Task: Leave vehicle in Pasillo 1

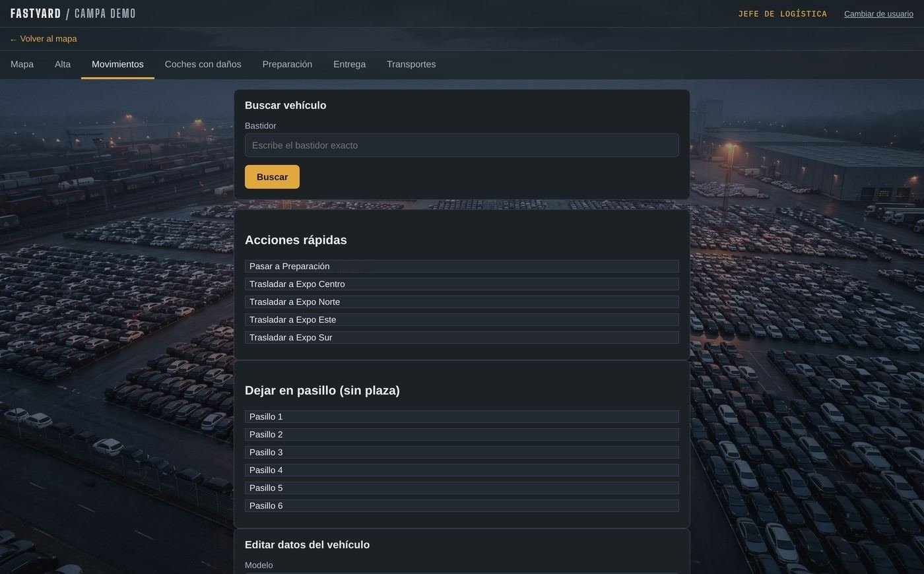Action: click(x=462, y=417)
